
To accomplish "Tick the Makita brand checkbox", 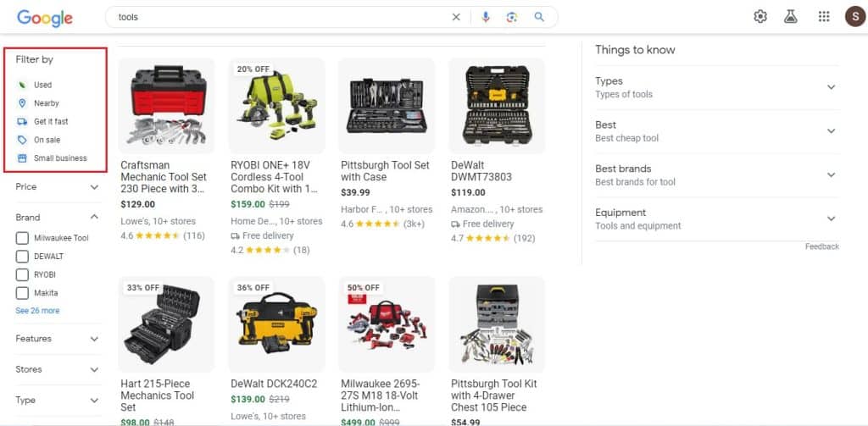I will point(22,293).
